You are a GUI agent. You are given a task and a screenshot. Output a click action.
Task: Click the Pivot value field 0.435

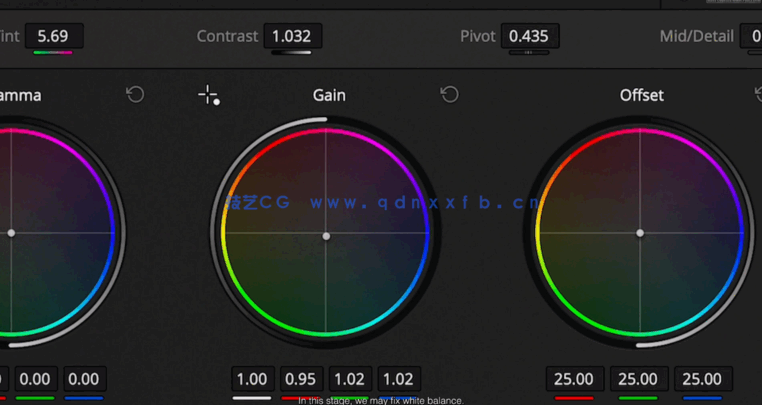(x=530, y=36)
